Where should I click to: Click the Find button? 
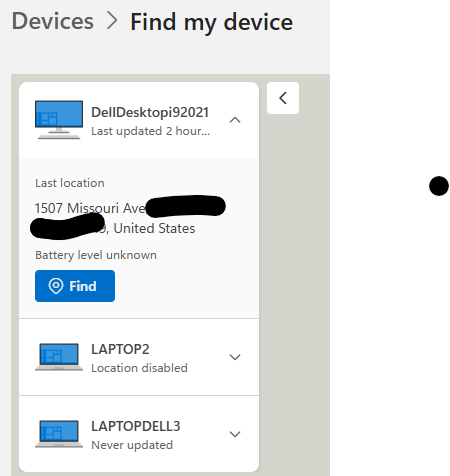pyautogui.click(x=75, y=286)
